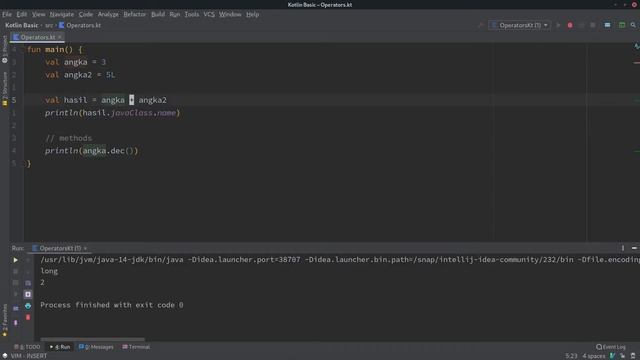Click the Stop icon in top toolbar
Viewport: 640px width, 360px height.
coord(593,25)
